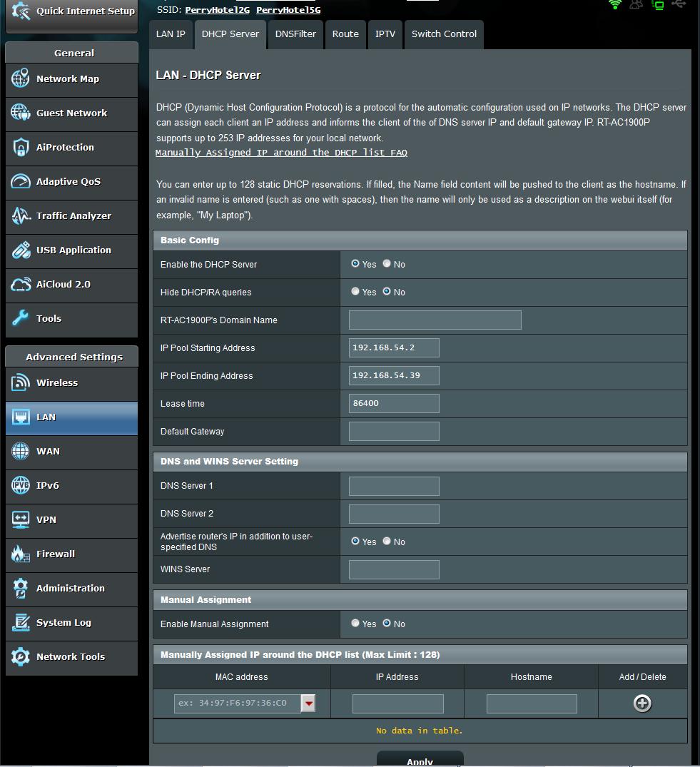Click the MAC address input field
The height and width of the screenshot is (767, 700).
point(238,703)
